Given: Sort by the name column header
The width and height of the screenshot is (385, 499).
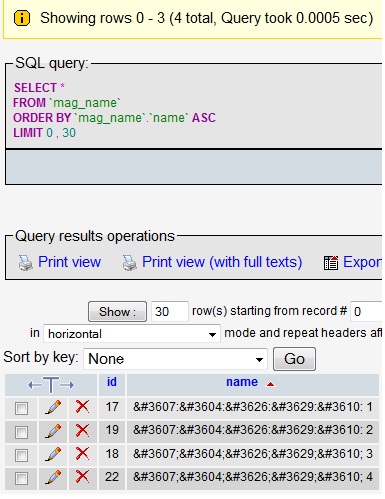Looking at the screenshot, I should coord(242,382).
